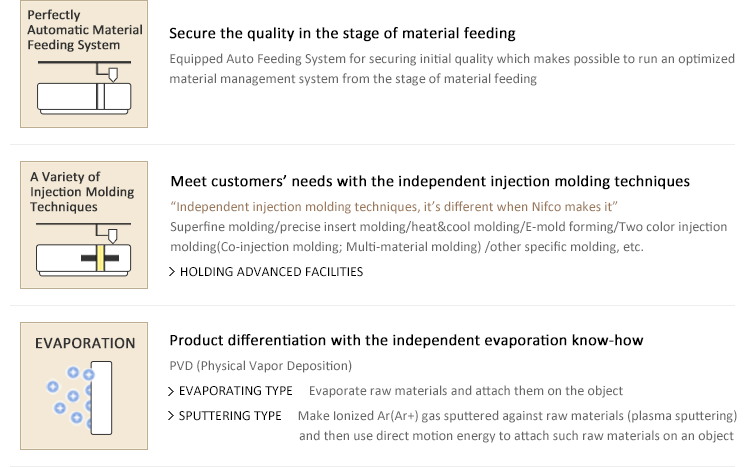Image resolution: width=745 pixels, height=467 pixels.
Task: Click the chevron beside HOLDING ADVANCED FACILITIES
Action: coord(172,272)
